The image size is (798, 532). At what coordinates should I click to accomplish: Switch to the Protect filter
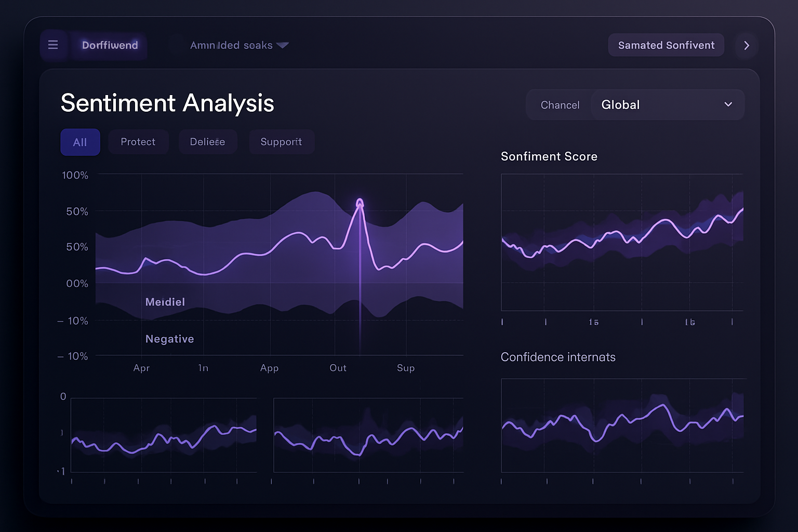tap(138, 142)
